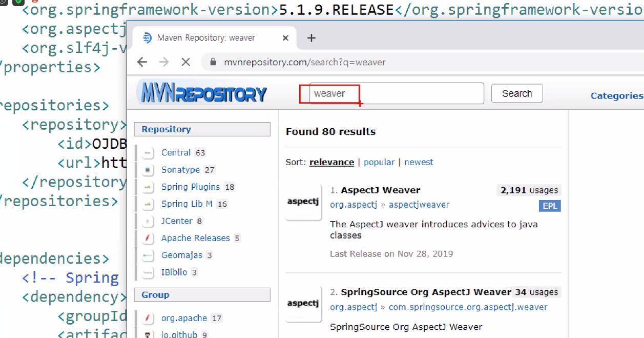The image size is (644, 338).
Task: Click the Central repository icon
Action: tap(148, 153)
